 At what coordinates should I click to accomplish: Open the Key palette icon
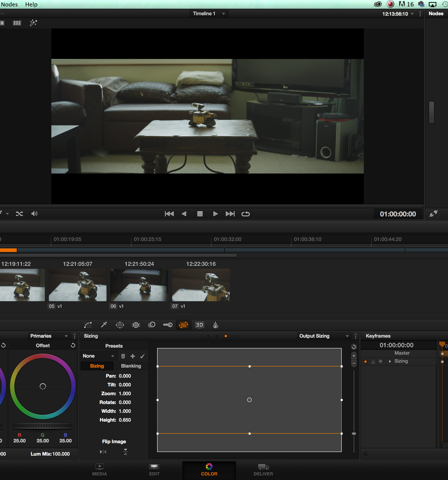pos(168,325)
